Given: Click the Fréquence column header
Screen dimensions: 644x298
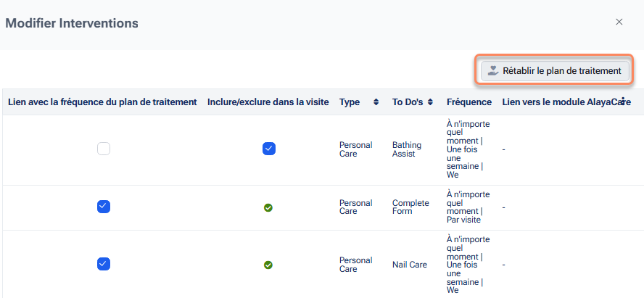Looking at the screenshot, I should [x=469, y=102].
